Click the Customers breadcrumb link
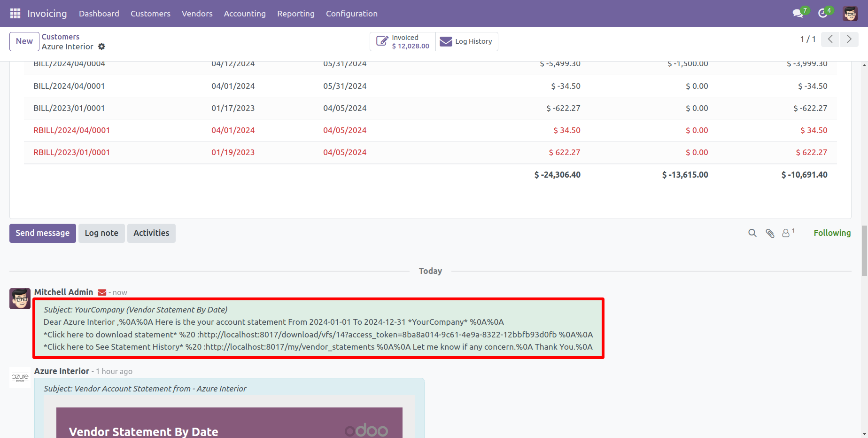This screenshot has height=438, width=868. 61,37
